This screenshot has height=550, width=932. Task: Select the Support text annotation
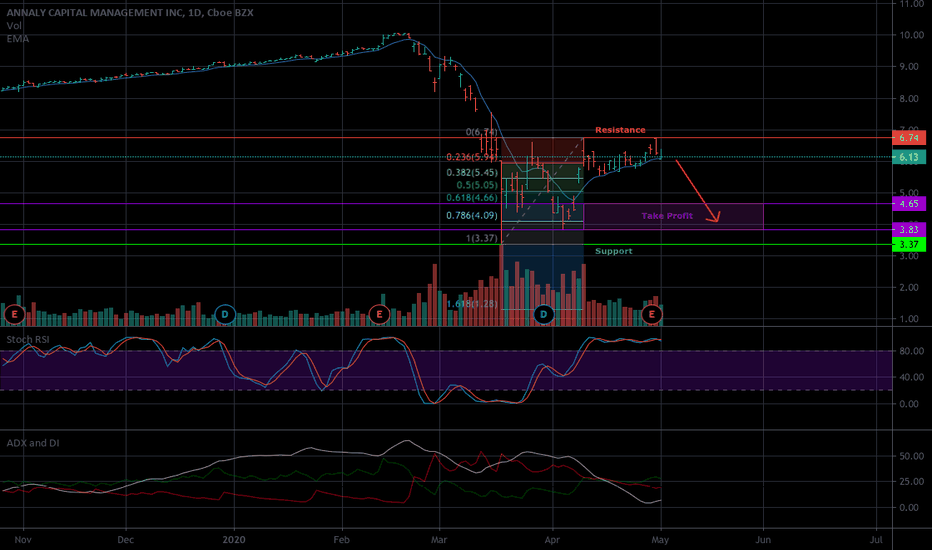[x=613, y=251]
